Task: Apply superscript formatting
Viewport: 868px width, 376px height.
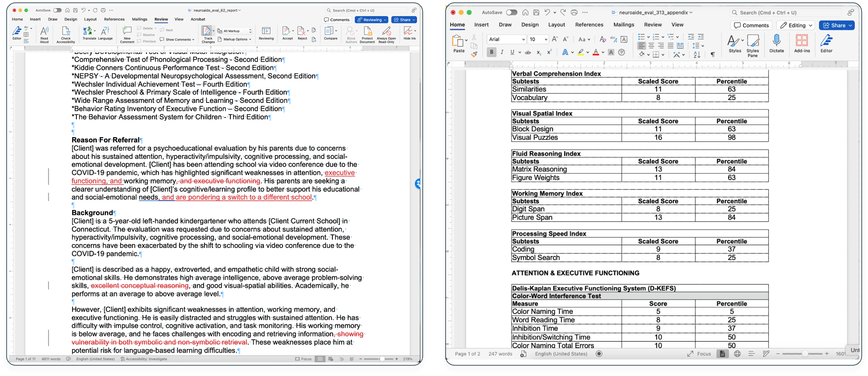Action: coord(549,52)
